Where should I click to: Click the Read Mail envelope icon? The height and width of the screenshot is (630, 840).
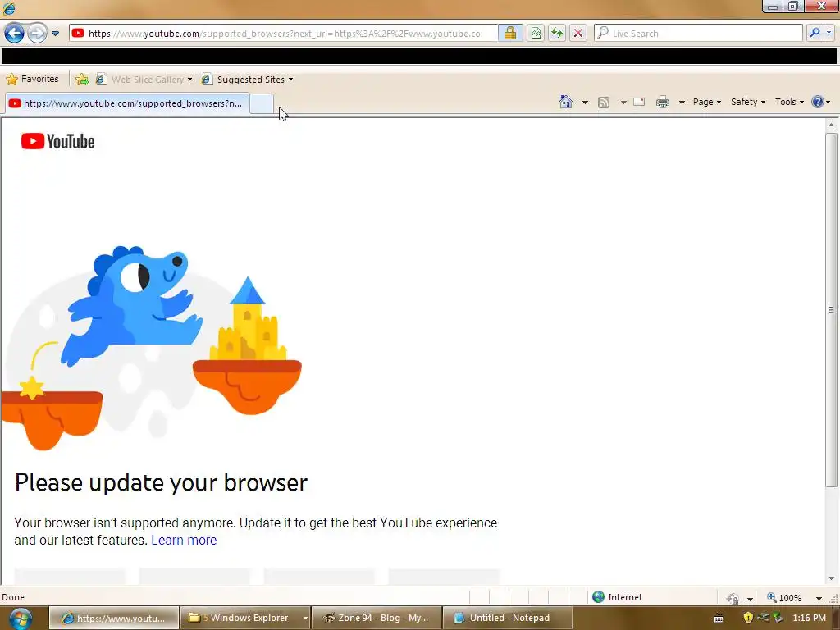tap(639, 102)
